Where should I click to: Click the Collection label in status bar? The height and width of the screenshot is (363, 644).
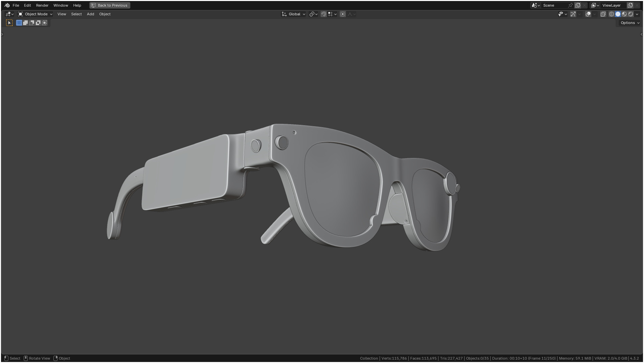(x=369, y=358)
